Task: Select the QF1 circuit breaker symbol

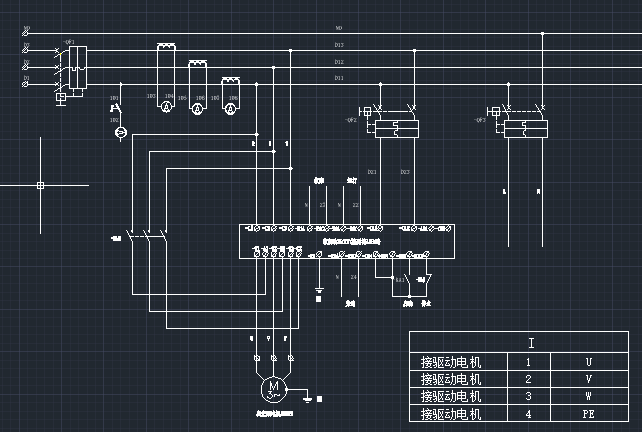Action: tap(69, 66)
